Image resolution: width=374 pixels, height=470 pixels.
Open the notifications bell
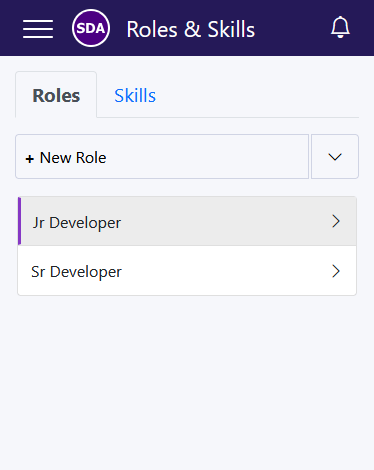(340, 27)
